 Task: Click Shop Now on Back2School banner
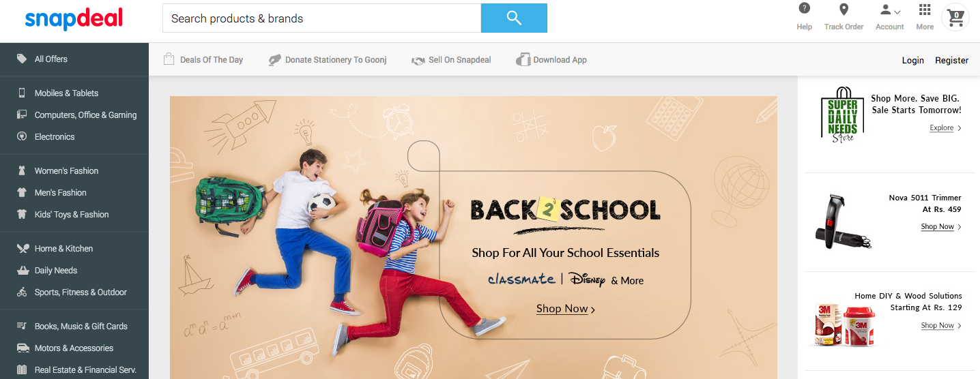click(566, 309)
